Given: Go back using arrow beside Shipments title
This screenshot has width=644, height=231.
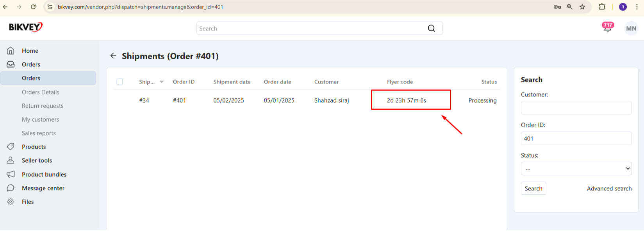Looking at the screenshot, I should (x=113, y=56).
